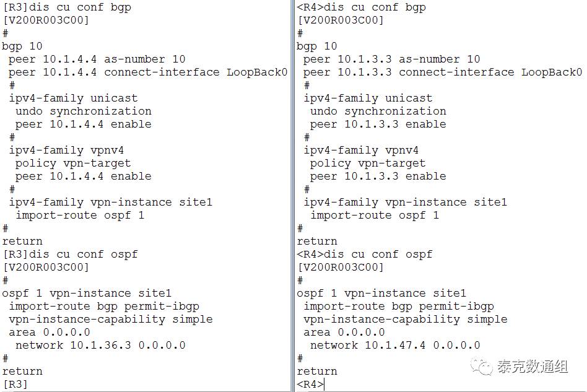The image size is (587, 392).
Task: Click 'peer 10.1.3.3 as-number 10' line
Action: [391, 59]
